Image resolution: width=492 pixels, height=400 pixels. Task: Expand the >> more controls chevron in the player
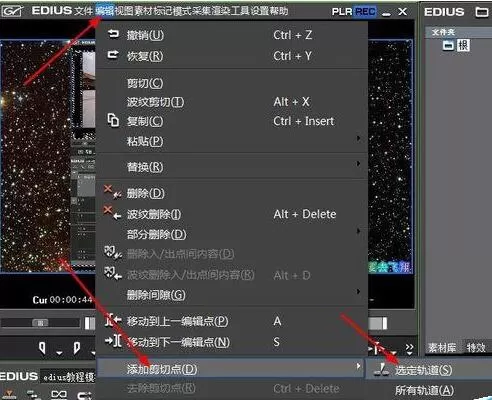(x=409, y=349)
